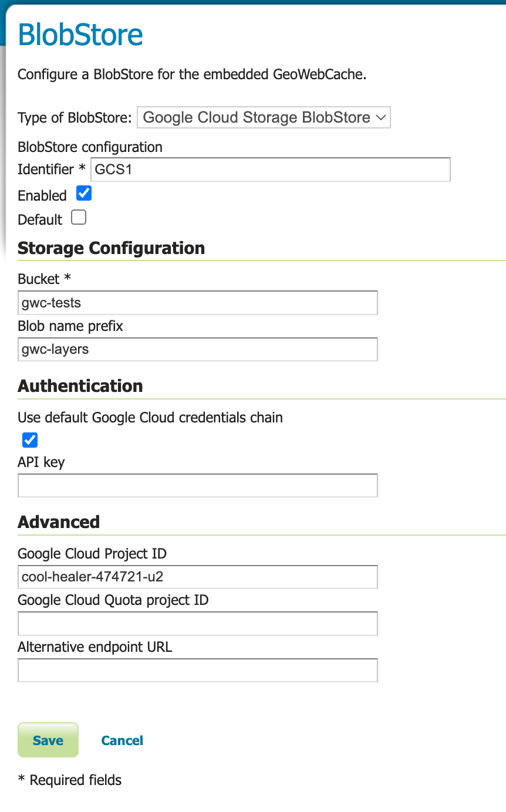Click the Cancel link
The height and width of the screenshot is (812, 506).
(122, 740)
